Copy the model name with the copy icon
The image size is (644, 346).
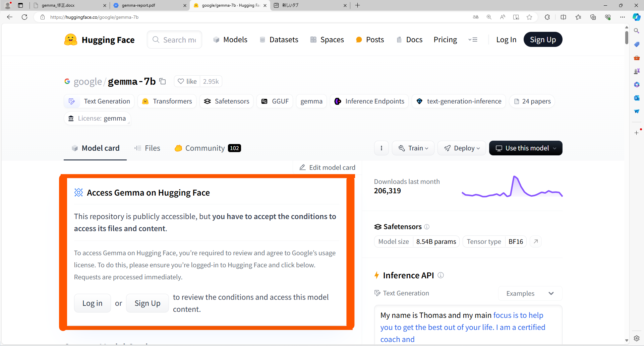click(163, 81)
